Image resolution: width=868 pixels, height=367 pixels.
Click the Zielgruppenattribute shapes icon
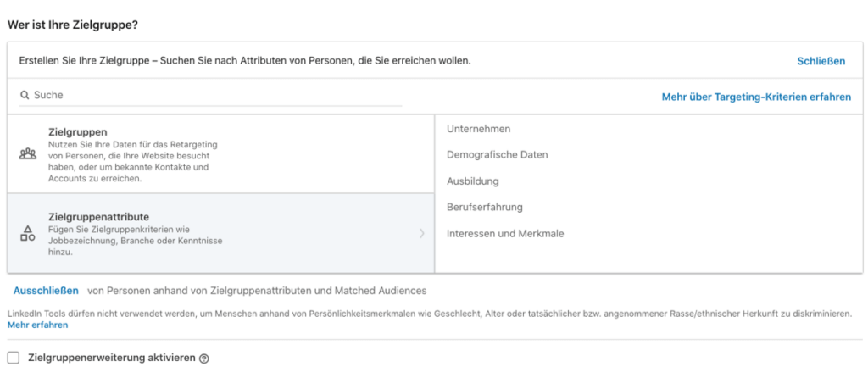pyautogui.click(x=27, y=233)
